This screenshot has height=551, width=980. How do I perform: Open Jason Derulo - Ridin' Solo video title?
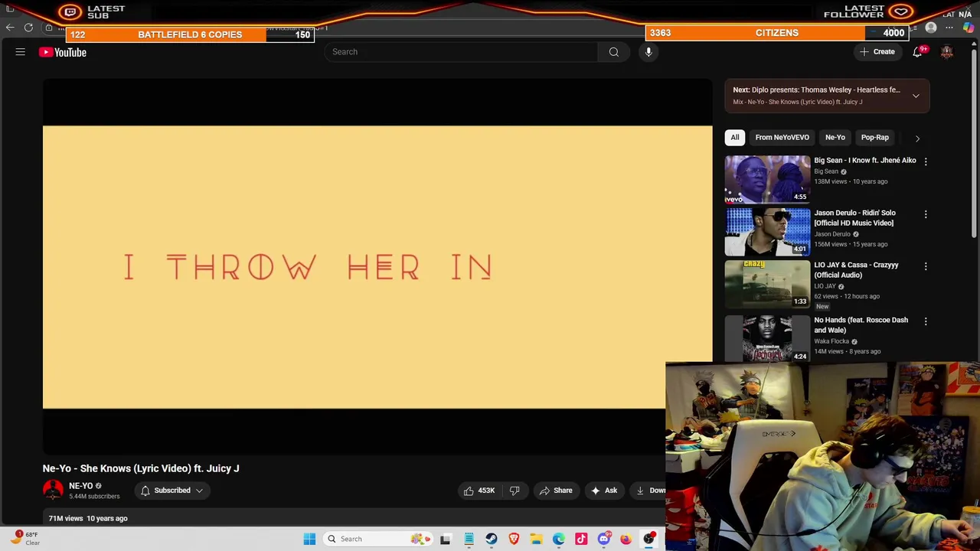point(854,218)
